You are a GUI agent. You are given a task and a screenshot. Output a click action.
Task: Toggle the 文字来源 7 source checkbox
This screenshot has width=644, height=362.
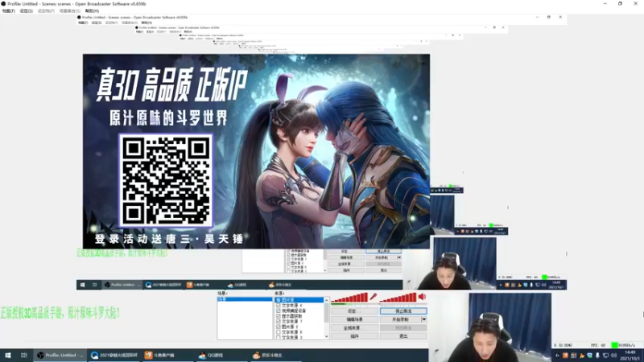(x=279, y=321)
